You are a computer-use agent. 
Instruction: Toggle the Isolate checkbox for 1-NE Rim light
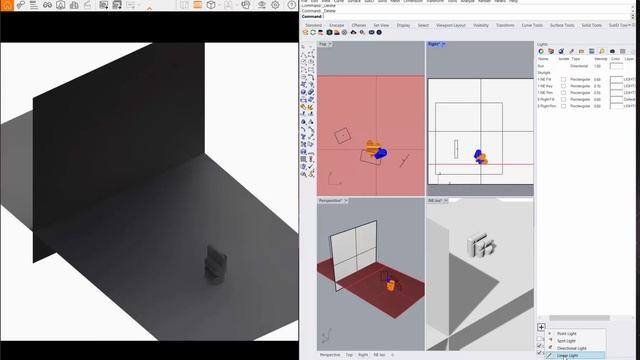[563, 93]
